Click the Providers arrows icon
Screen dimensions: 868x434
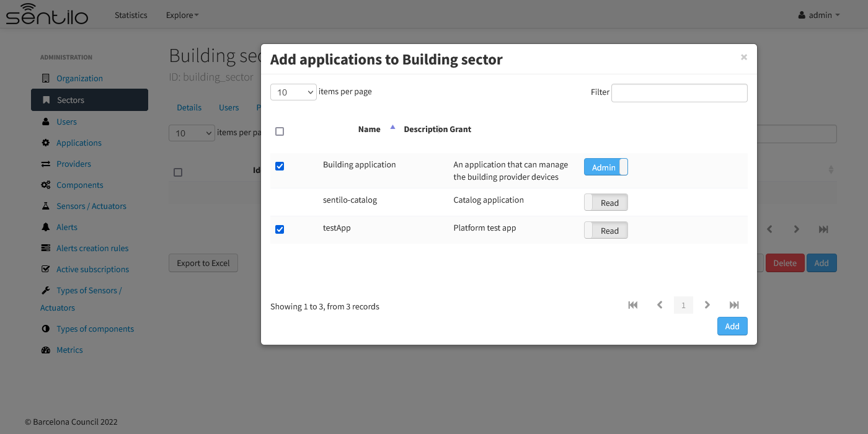click(x=46, y=164)
